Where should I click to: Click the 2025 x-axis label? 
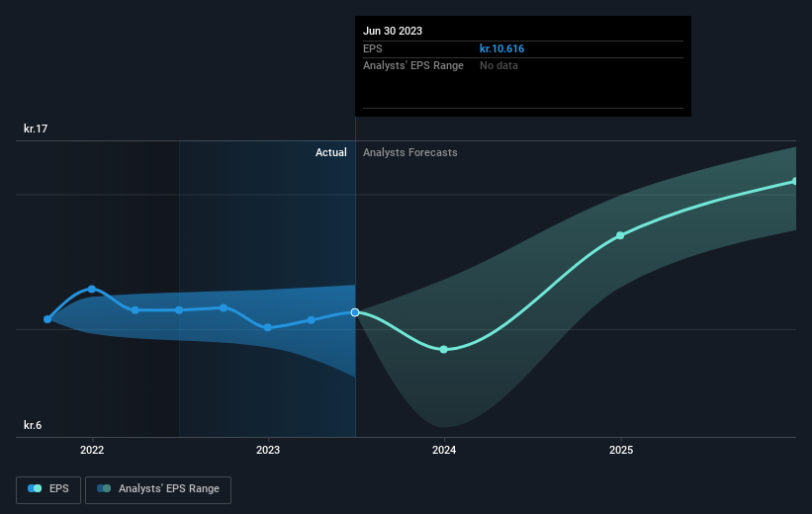(x=621, y=450)
